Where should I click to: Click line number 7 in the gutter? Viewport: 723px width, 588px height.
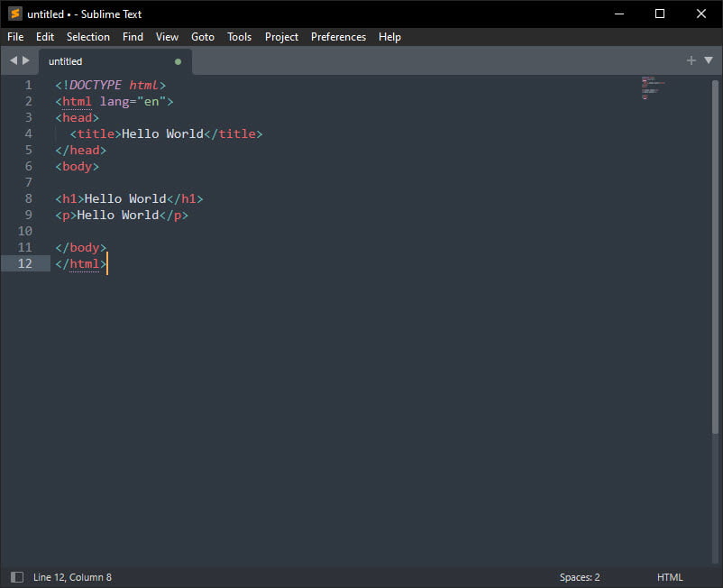29,183
